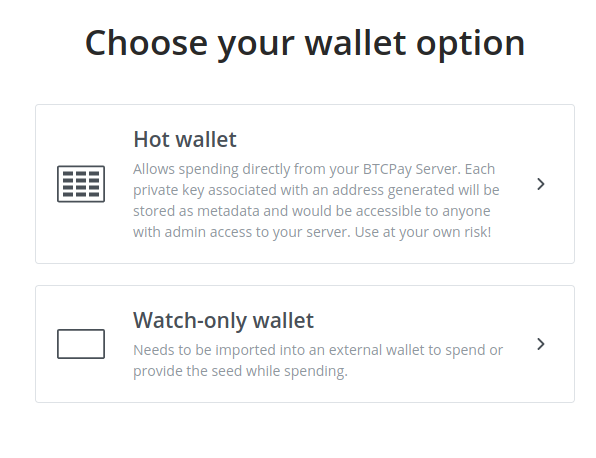Choose the Hot wallet option card
Viewport: 596px width, 458px height.
(x=305, y=184)
